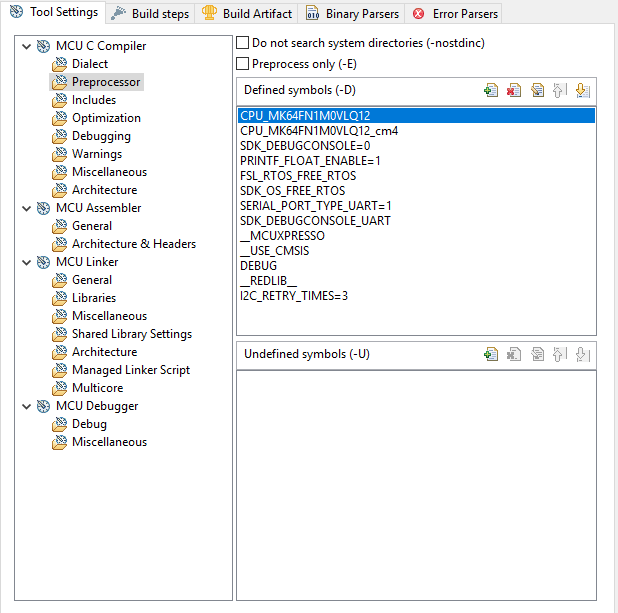Select symbol I2C_RETRY_TIMES=3
The width and height of the screenshot is (618, 613).
pos(416,296)
